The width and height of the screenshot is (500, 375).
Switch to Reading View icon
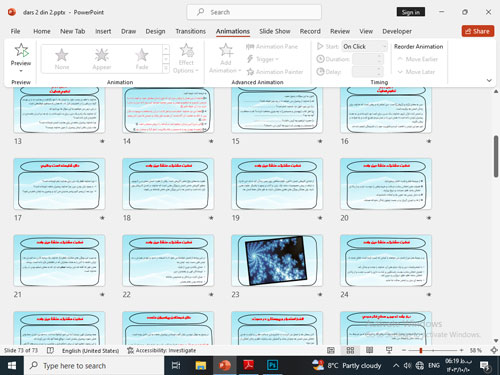click(x=369, y=350)
